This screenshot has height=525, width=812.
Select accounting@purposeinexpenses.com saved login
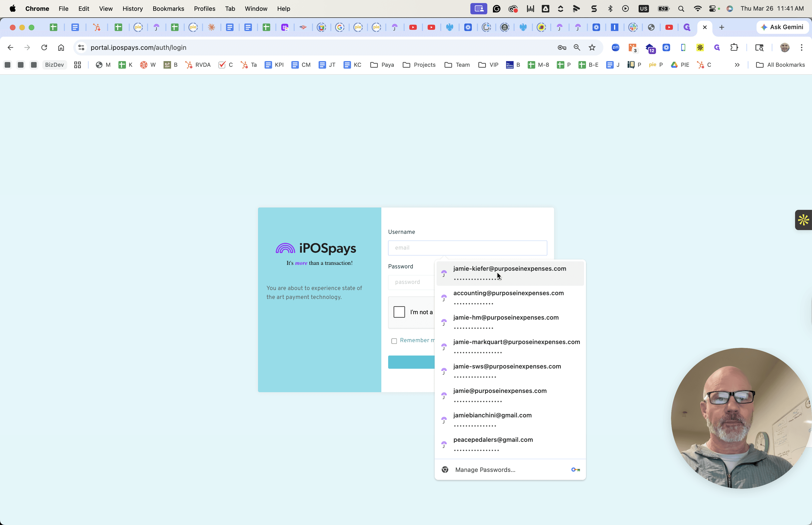coord(510,298)
